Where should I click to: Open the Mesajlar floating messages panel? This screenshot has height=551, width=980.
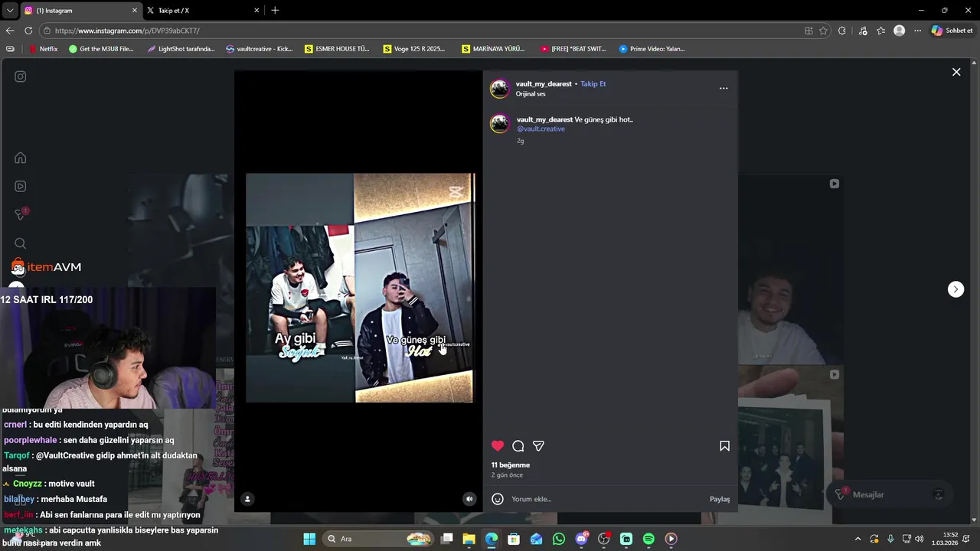[x=888, y=495]
